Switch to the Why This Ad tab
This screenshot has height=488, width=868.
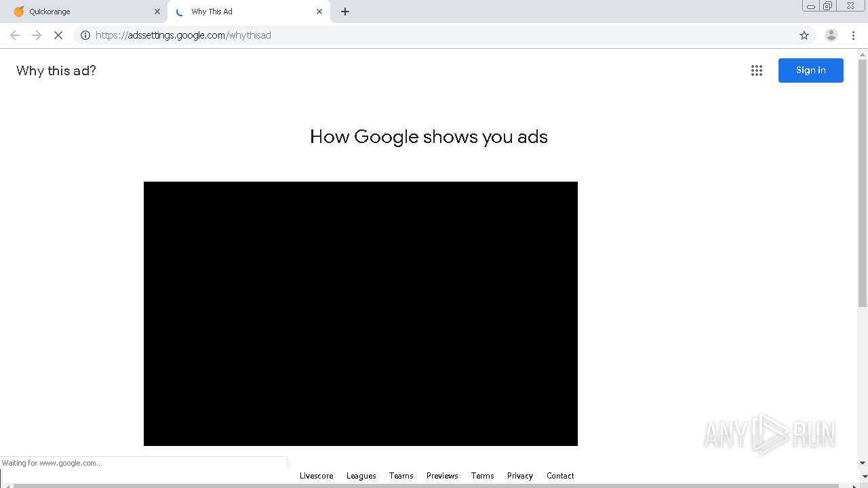click(x=248, y=12)
